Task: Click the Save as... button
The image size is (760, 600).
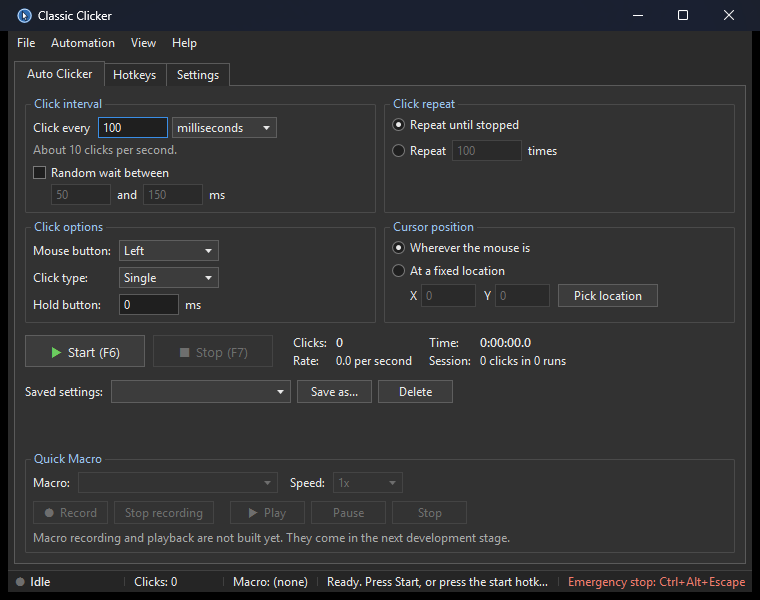Action: 334,392
